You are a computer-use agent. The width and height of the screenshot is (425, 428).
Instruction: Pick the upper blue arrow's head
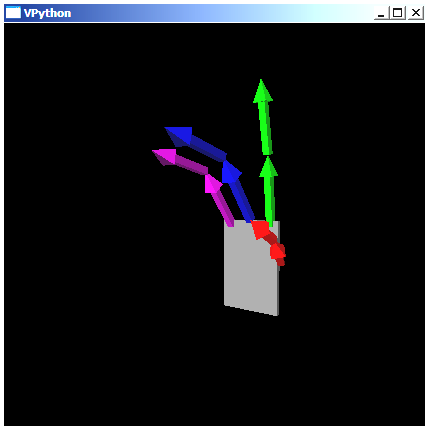pyautogui.click(x=179, y=136)
